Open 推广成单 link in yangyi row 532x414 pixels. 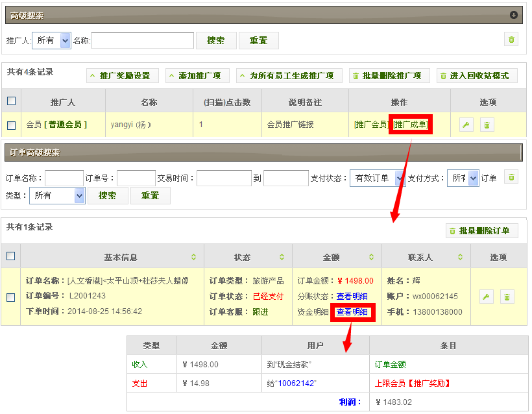pyautogui.click(x=411, y=125)
